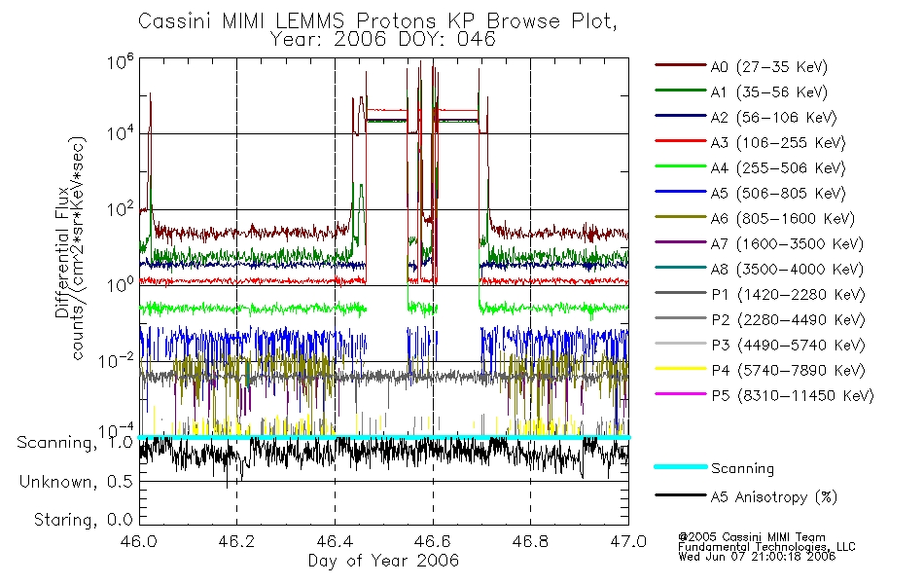Click the A2 (56-106 KeV) legend label
The image size is (924, 584).
tap(774, 118)
